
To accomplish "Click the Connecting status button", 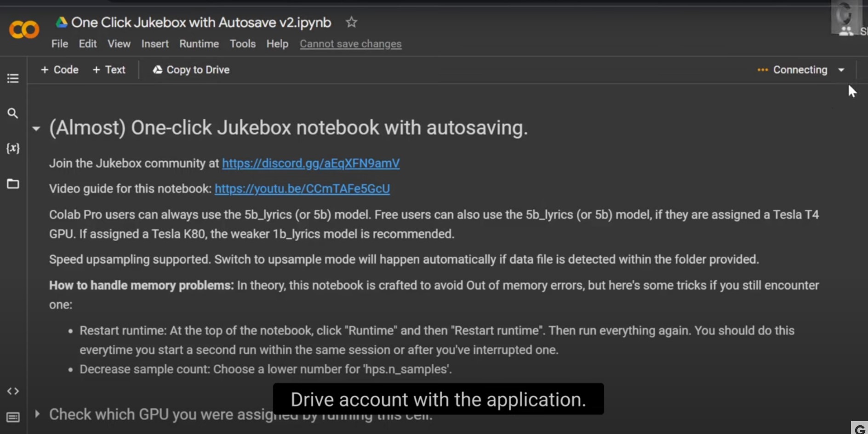I will coord(793,70).
